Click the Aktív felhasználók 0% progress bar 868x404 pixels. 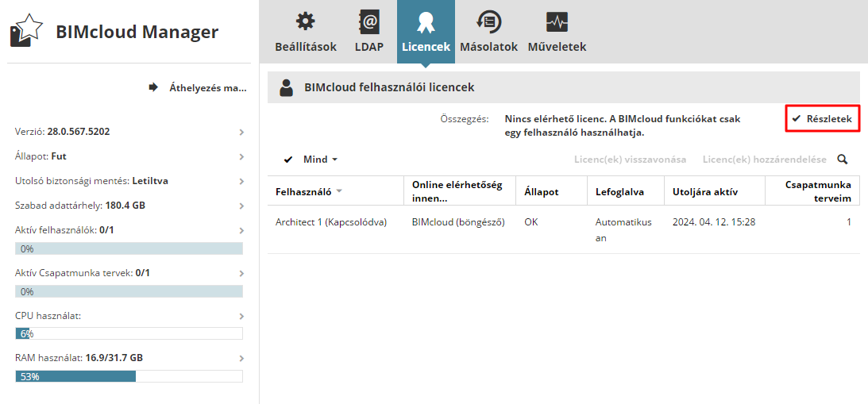pyautogui.click(x=129, y=248)
